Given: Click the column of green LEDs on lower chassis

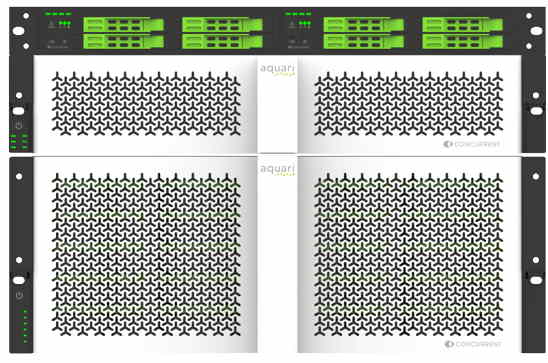Looking at the screenshot, I should 25,326.
